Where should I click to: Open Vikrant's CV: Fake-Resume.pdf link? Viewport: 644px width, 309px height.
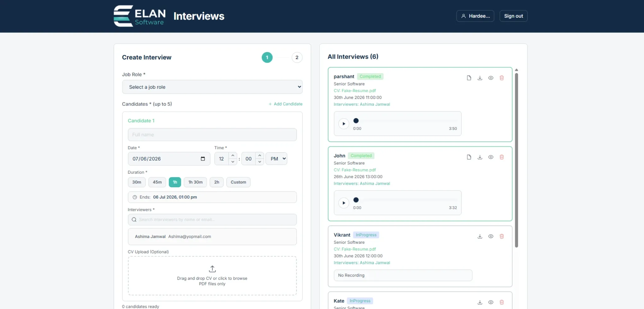(355, 249)
